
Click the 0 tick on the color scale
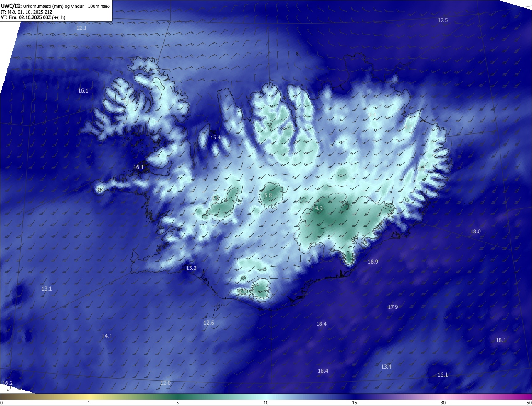pyautogui.click(x=2, y=403)
